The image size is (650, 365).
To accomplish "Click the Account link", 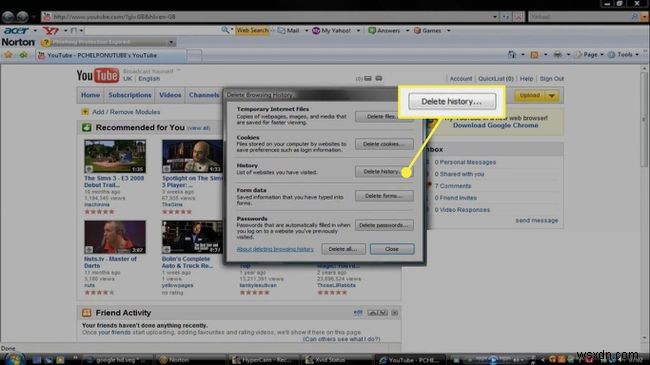I will (461, 79).
